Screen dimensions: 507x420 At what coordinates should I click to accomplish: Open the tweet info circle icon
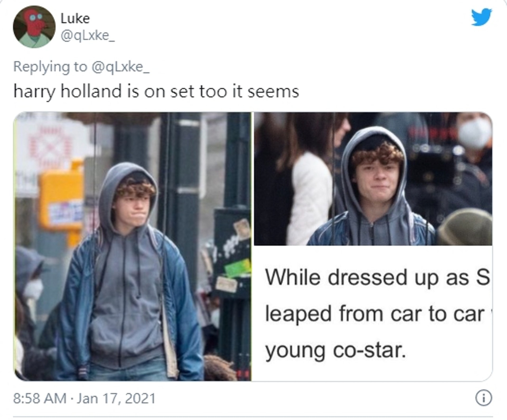pyautogui.click(x=483, y=398)
